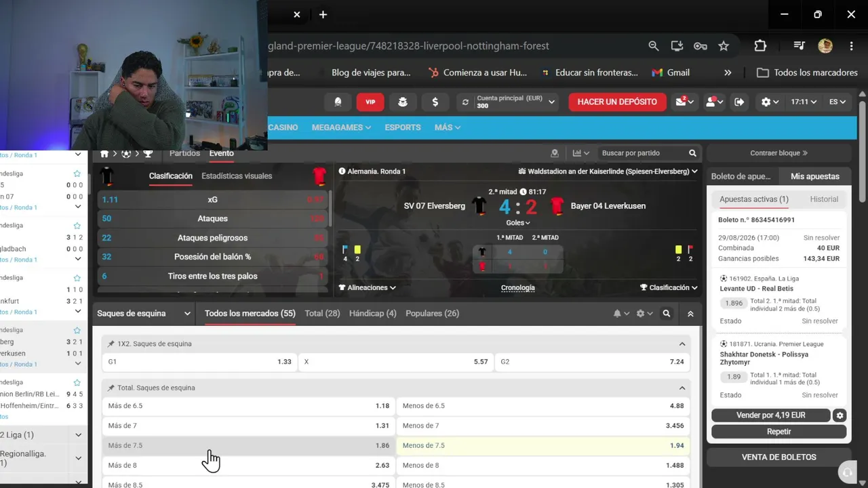
Task: Open the Cronología link
Action: 518,287
